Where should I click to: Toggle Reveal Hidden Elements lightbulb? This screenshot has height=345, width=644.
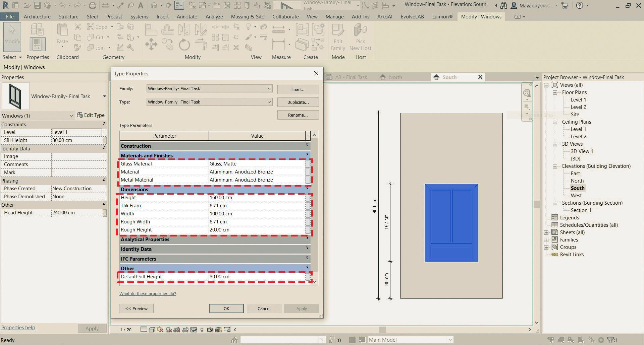202,330
